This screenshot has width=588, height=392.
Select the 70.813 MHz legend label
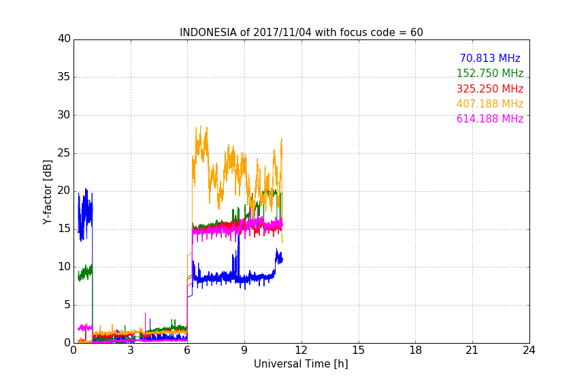point(490,58)
